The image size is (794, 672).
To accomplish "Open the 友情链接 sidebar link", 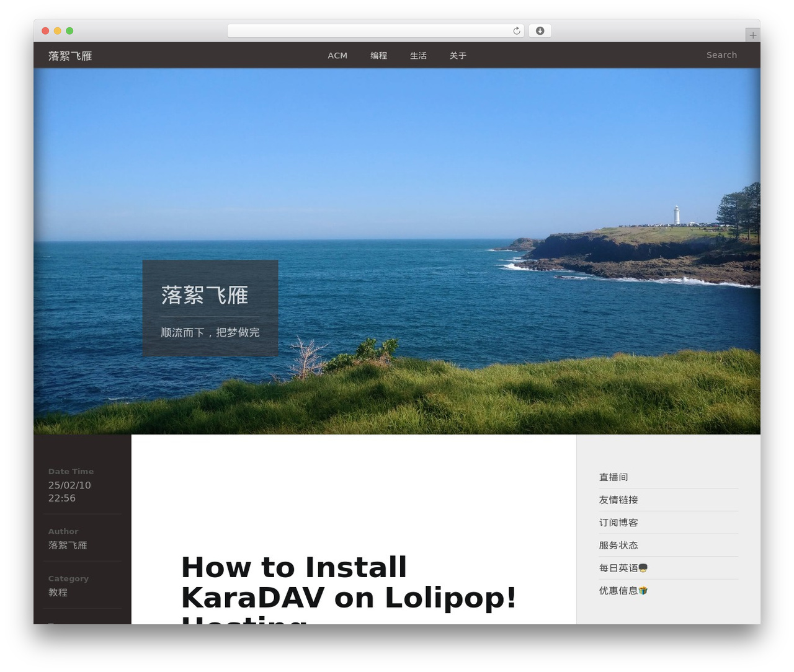I will [618, 500].
